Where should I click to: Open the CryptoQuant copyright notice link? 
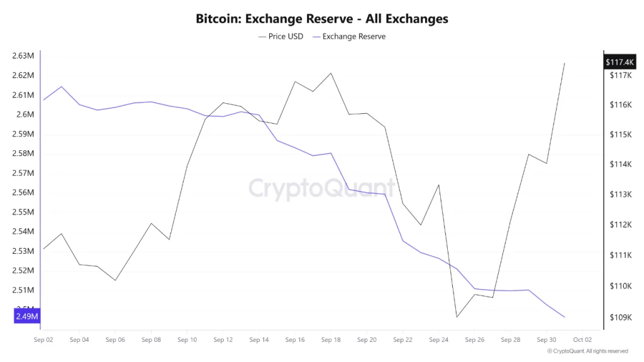587,351
